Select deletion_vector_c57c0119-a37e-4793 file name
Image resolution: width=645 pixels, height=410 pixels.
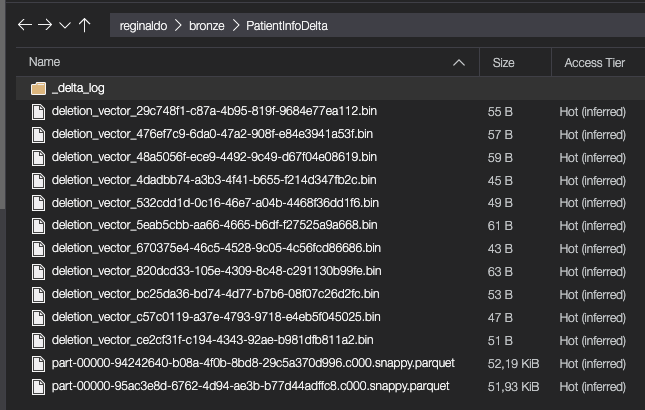point(216,317)
